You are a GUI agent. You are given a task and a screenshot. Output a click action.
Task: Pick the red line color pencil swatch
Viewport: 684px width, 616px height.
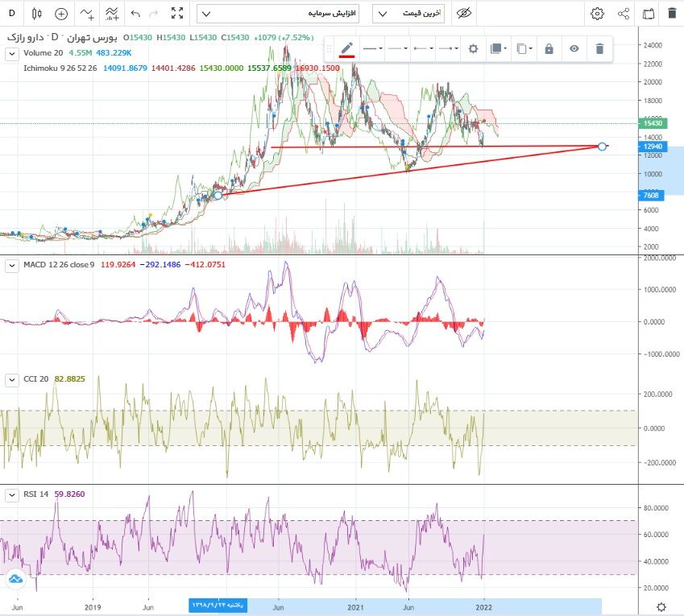click(x=346, y=49)
